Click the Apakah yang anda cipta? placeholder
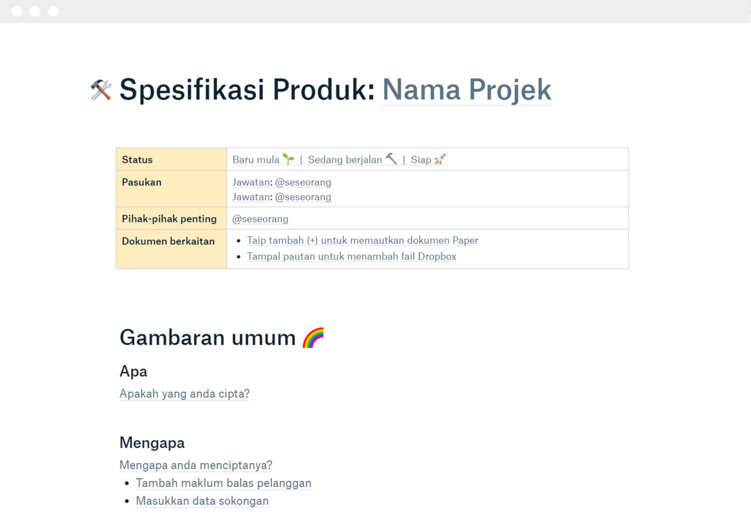The height and width of the screenshot is (526, 751). (184, 394)
